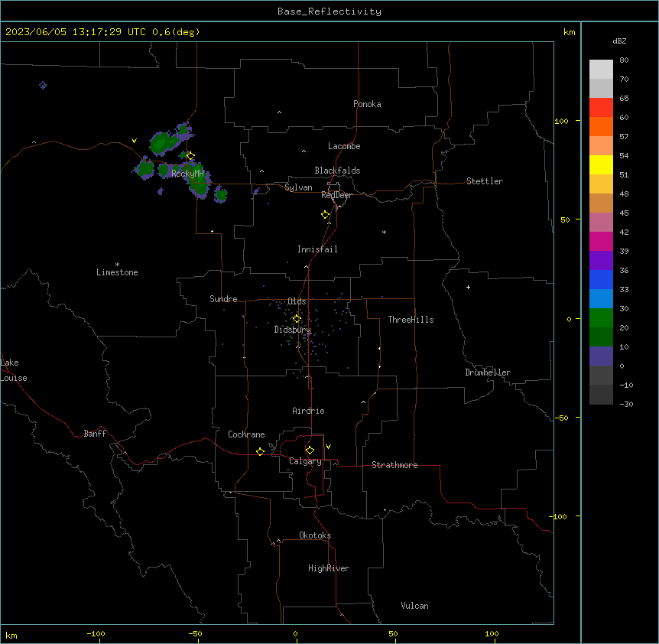Screen dimensions: 659x644
Task: Click the dark orange 57-60 dBZ swatch
Action: click(x=601, y=126)
